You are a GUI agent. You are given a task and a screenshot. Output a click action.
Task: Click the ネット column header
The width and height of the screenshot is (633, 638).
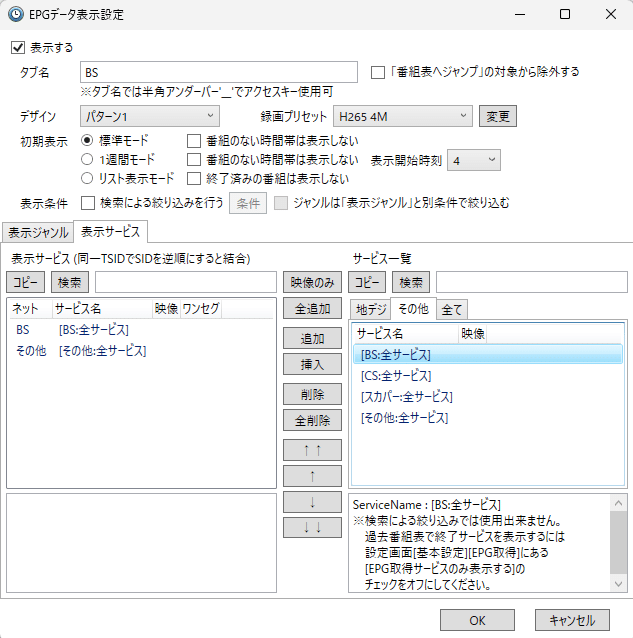click(x=31, y=309)
